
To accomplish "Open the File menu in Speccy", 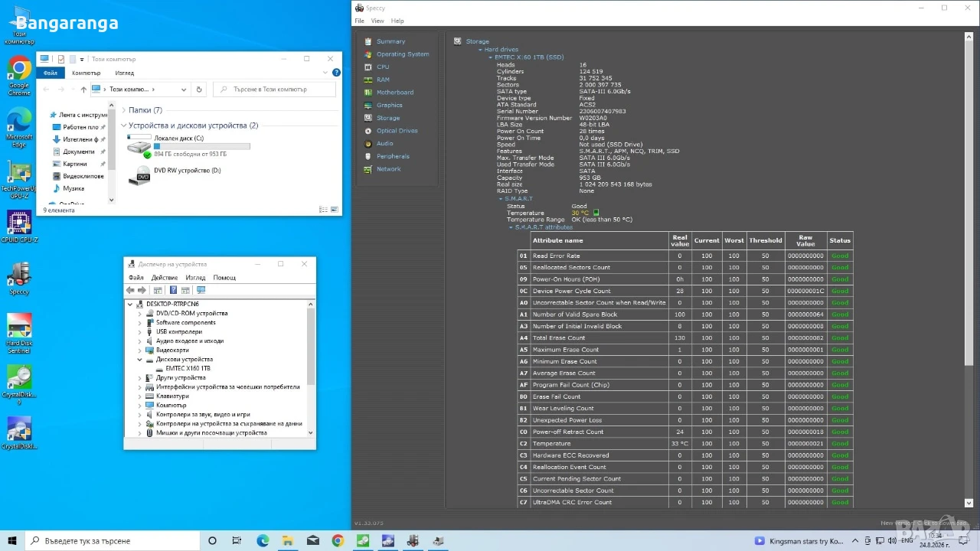I will 359,21.
